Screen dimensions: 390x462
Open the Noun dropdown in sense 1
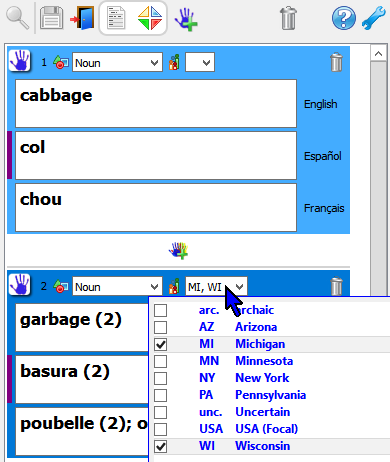tap(117, 62)
